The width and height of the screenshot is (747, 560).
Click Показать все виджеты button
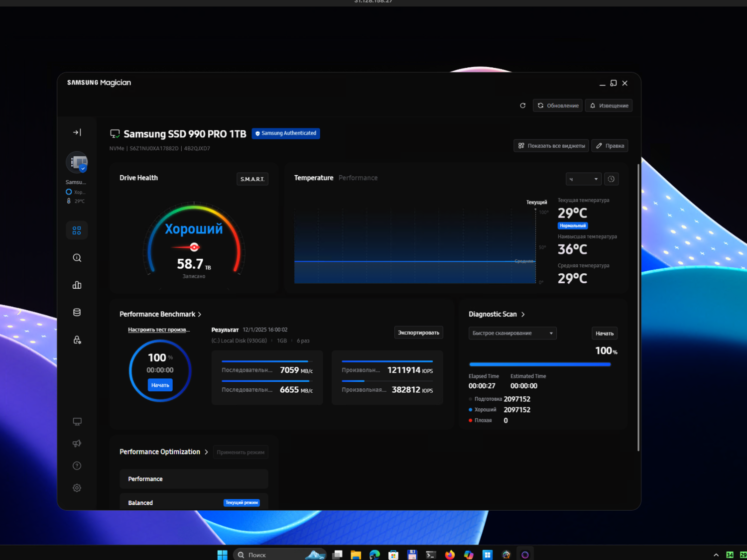pos(551,146)
